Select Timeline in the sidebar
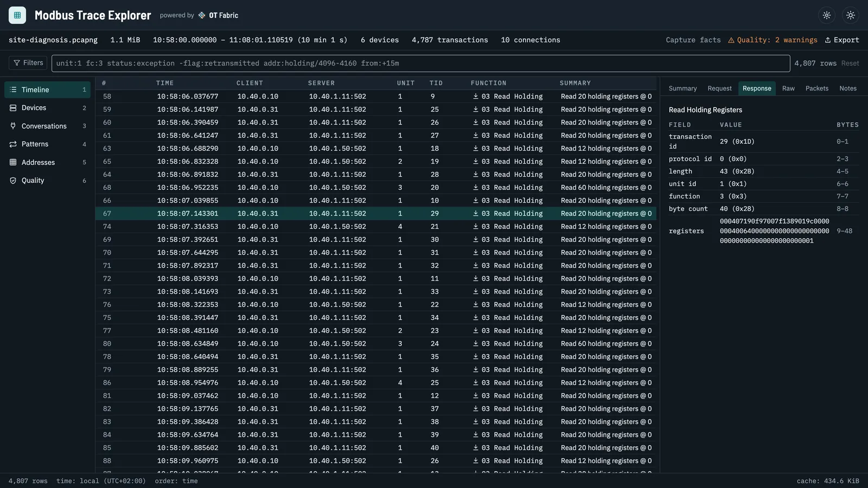This screenshot has width=868, height=488. coord(47,89)
